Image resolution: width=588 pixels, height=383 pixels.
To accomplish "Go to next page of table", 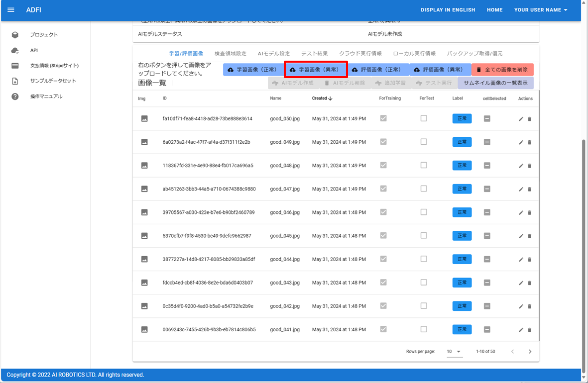I will [x=530, y=352].
